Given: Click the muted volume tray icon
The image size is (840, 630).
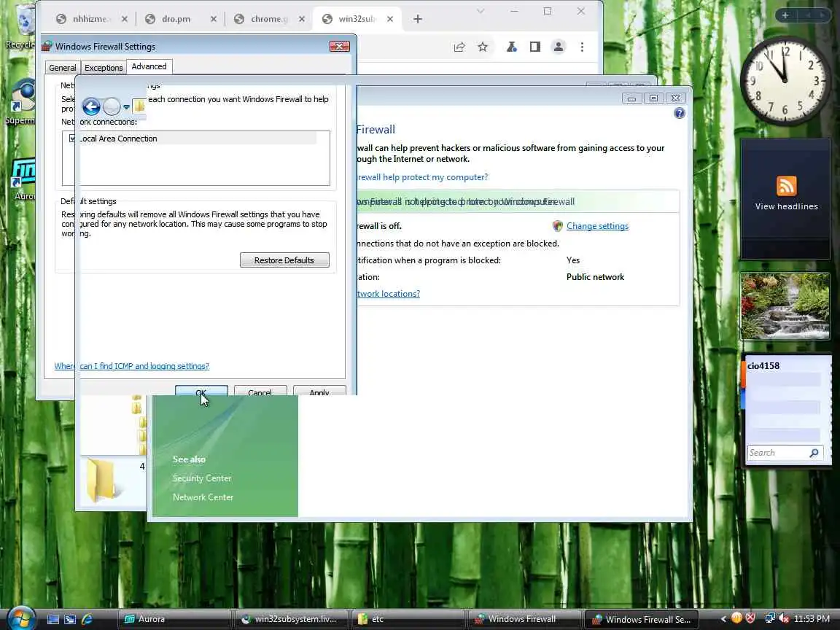Looking at the screenshot, I should tap(783, 618).
